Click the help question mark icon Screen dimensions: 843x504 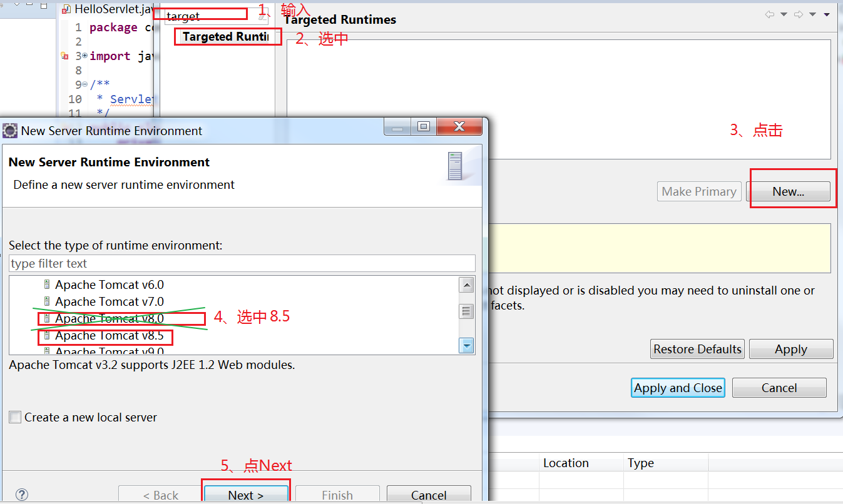tap(22, 495)
